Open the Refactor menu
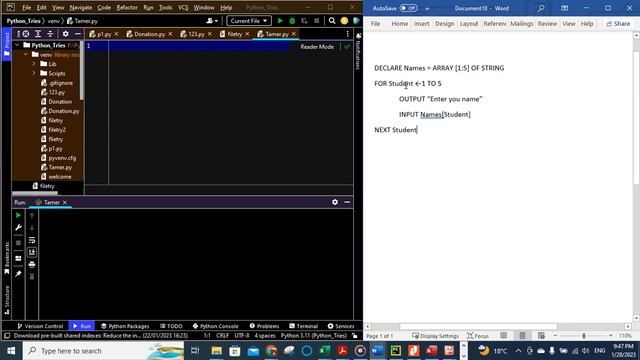The height and width of the screenshot is (360, 640). [x=127, y=7]
